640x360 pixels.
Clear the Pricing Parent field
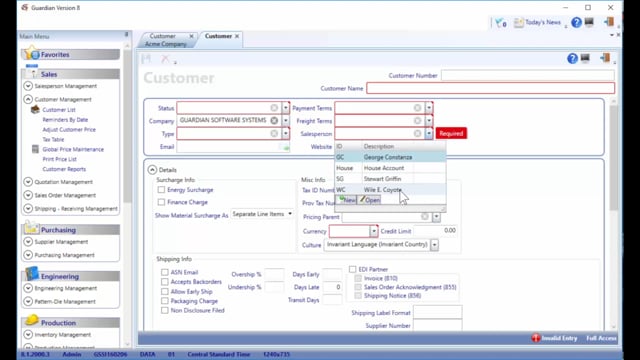(425, 217)
